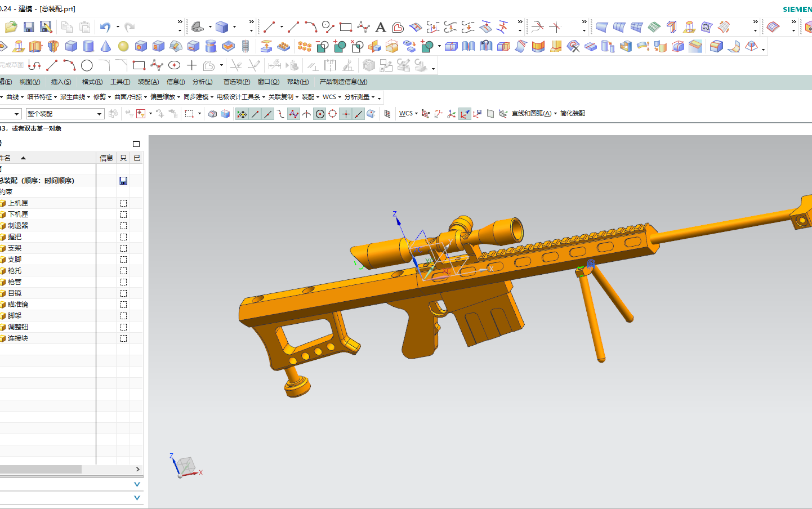Image resolution: width=812 pixels, height=509 pixels.
Task: Open the 帮助(H) menu
Action: point(298,82)
